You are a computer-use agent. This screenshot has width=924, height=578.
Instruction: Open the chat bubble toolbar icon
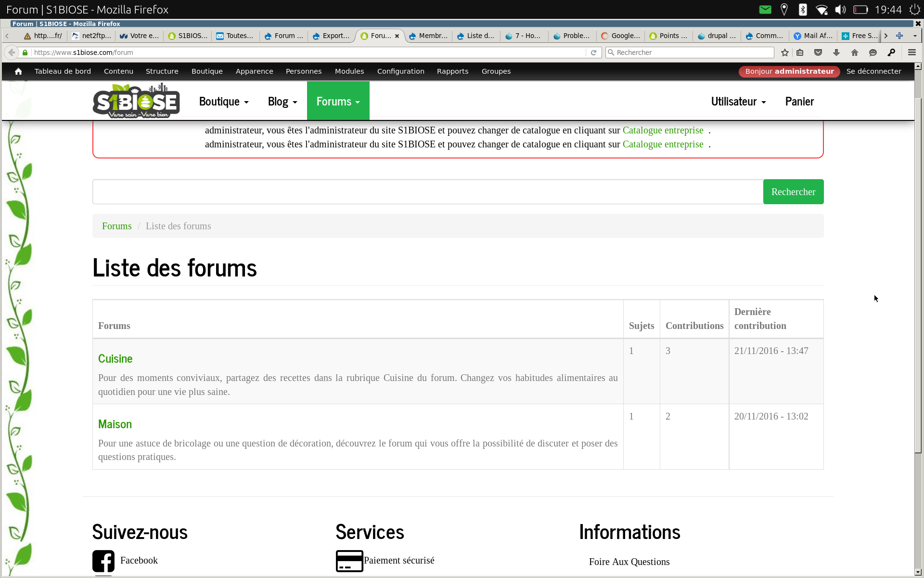873,53
